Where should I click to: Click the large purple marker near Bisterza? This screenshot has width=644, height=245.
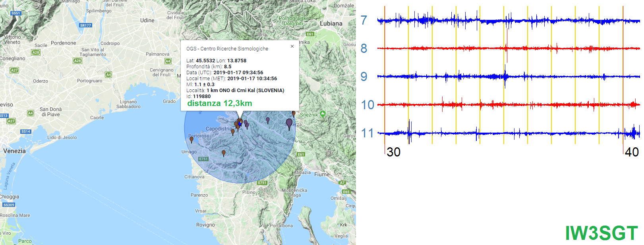pos(289,124)
